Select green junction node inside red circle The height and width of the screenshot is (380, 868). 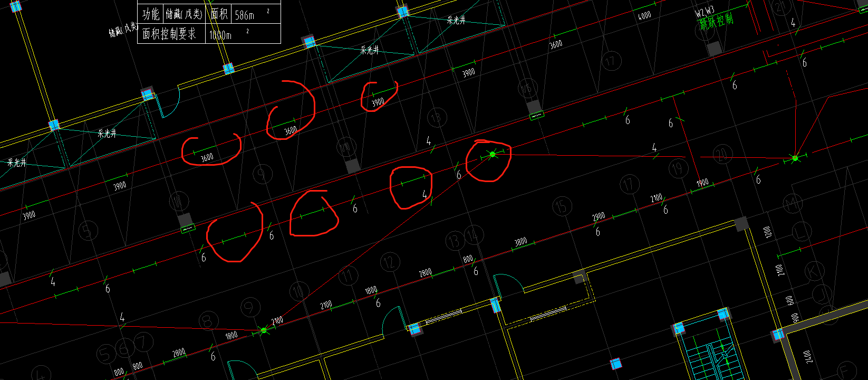click(x=493, y=154)
